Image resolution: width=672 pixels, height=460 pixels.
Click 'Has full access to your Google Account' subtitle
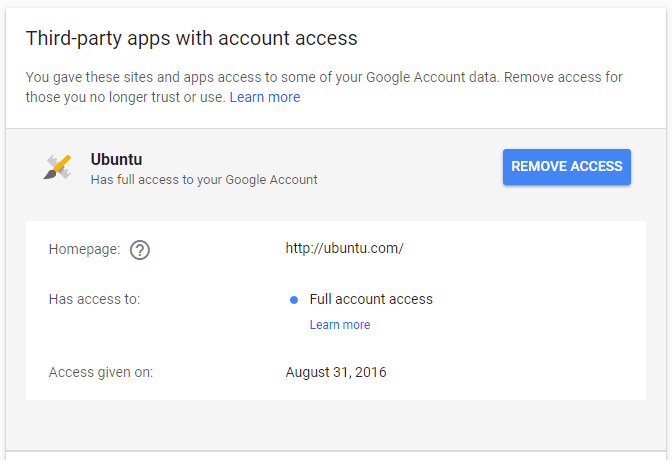pyautogui.click(x=203, y=180)
